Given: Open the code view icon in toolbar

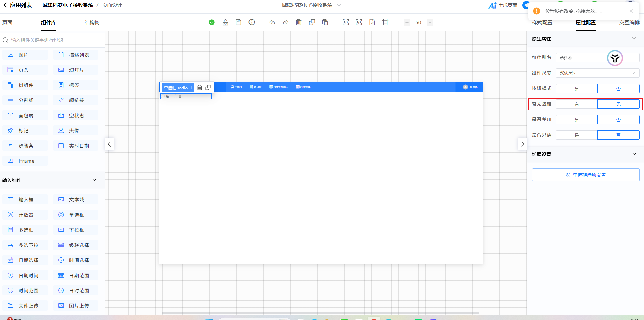Looking at the screenshot, I should click(359, 22).
